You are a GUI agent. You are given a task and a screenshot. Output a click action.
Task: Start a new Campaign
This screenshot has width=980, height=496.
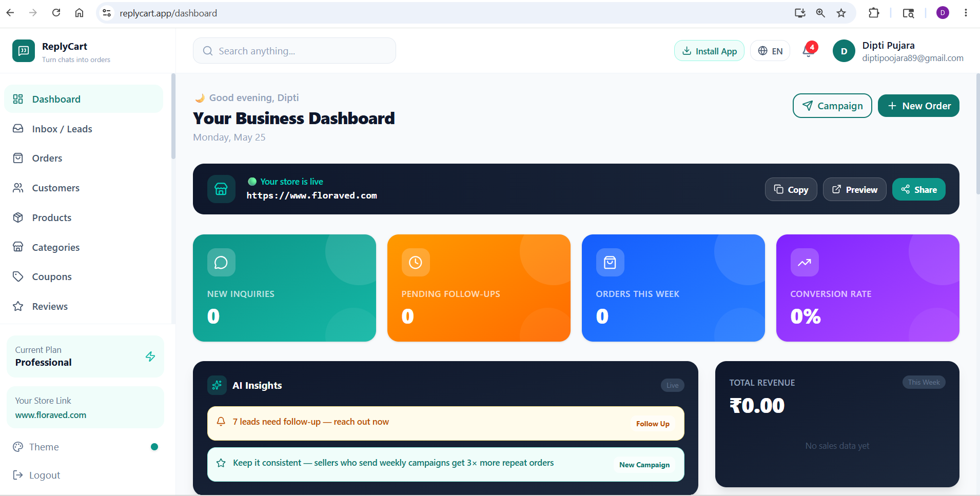[832, 106]
